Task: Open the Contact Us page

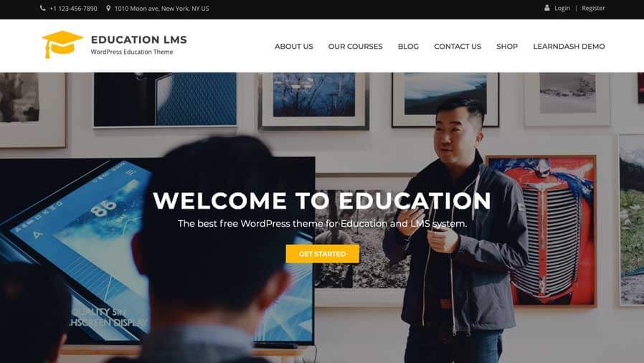Action: [x=458, y=47]
